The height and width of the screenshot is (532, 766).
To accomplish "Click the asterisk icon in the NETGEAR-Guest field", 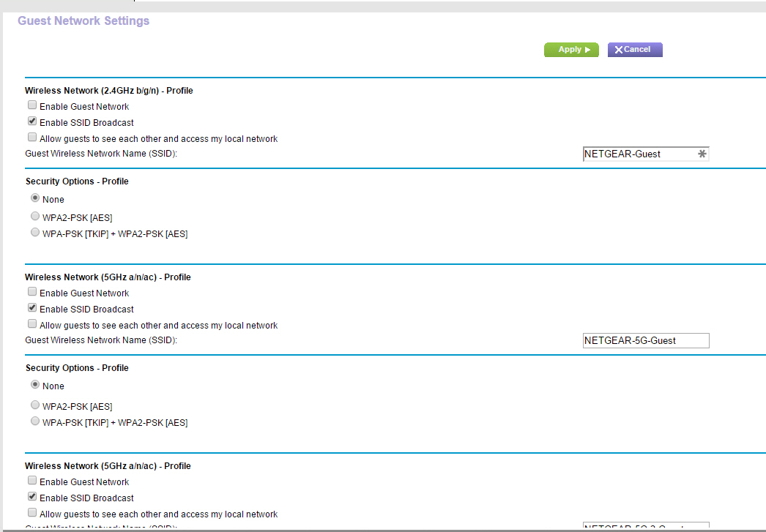I will (702, 154).
